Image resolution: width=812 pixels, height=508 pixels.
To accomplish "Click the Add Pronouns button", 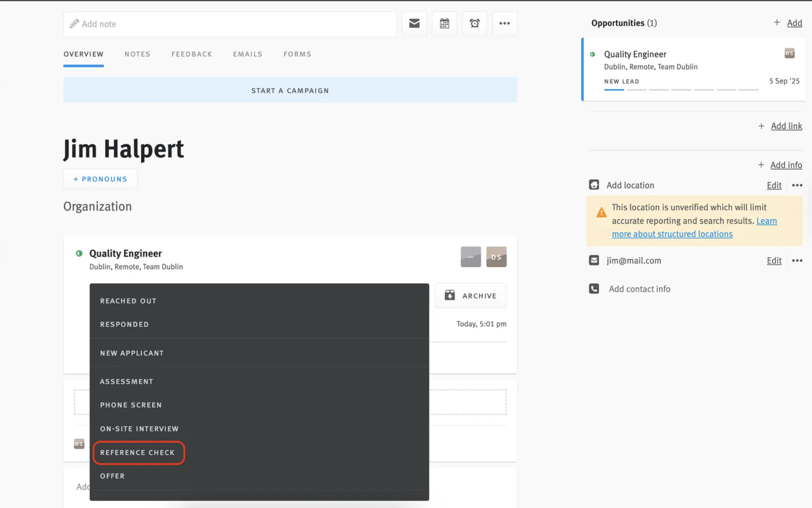I will coord(100,179).
